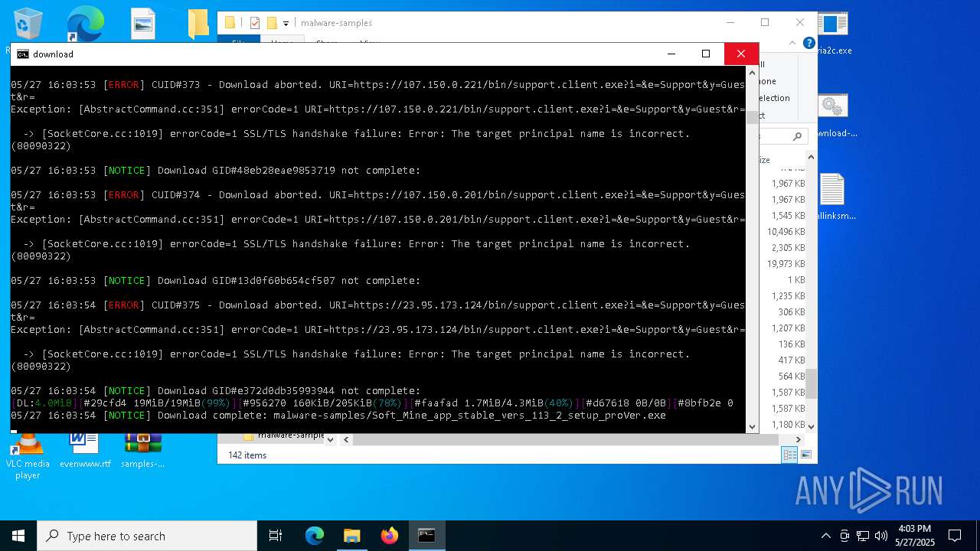This screenshot has height=551, width=980.
Task: Open Customize Quick Access Toolbar dropdown
Action: tap(286, 24)
